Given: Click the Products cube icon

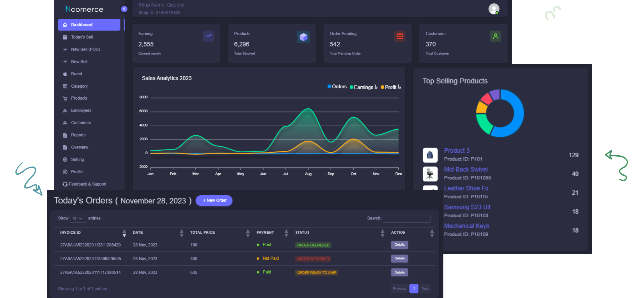Looking at the screenshot, I should pyautogui.click(x=303, y=37).
